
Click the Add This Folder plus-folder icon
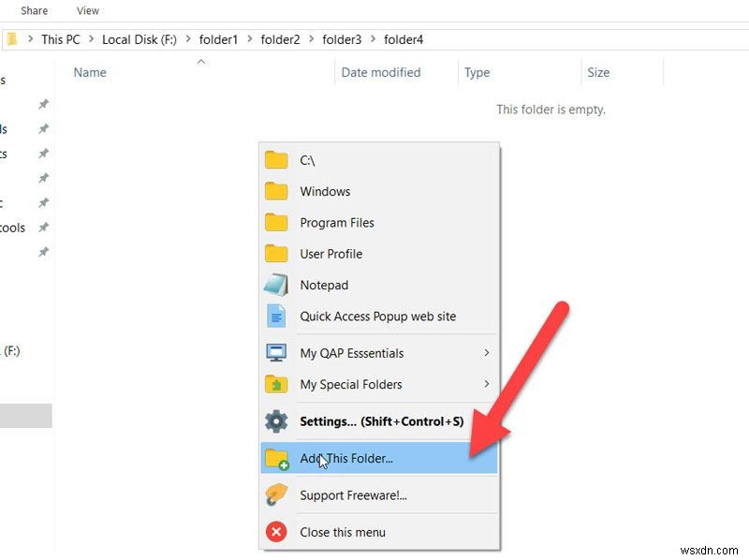click(x=277, y=459)
